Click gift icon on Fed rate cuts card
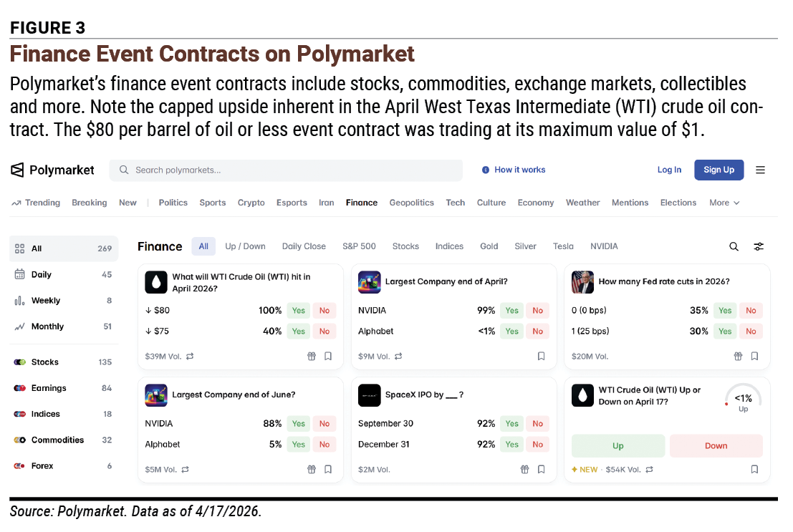This screenshot has height=532, width=793. point(738,356)
